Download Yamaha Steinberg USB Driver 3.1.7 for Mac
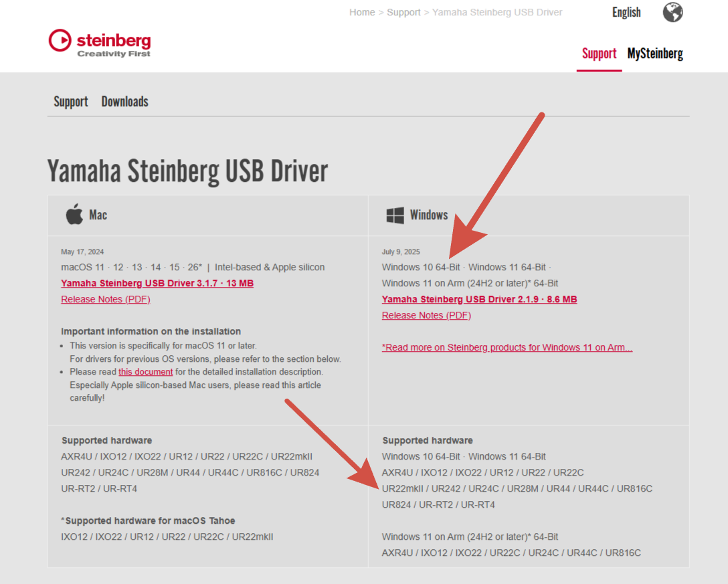Screen dimensions: 728x584 pos(157,283)
